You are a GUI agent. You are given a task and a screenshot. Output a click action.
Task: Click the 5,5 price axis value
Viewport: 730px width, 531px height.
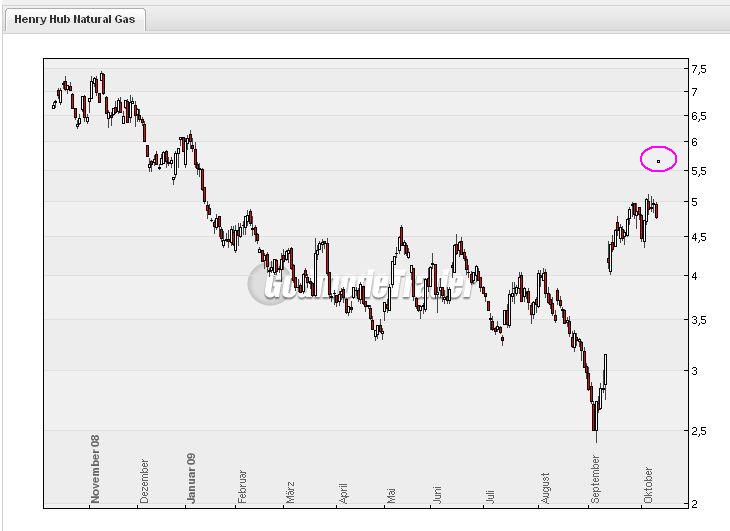699,171
